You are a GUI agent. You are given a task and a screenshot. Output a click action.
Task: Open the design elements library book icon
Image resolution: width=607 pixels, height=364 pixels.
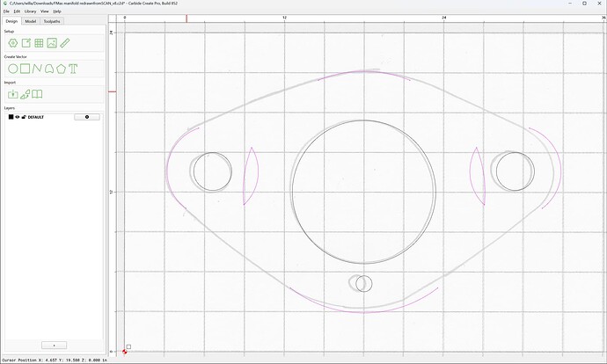click(x=37, y=94)
